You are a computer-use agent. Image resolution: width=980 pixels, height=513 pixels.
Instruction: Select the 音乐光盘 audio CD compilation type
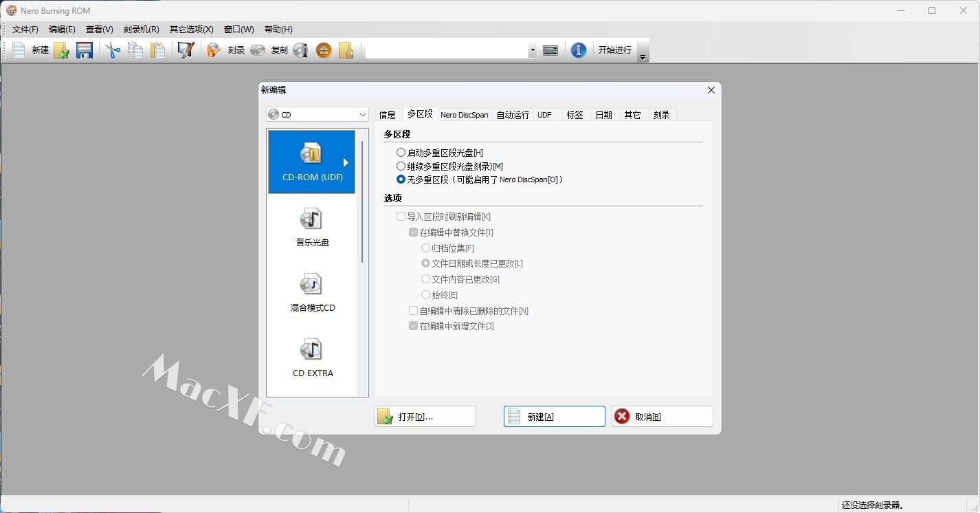click(312, 228)
